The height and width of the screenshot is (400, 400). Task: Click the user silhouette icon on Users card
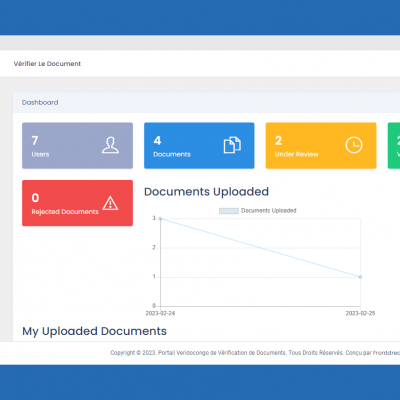tap(110, 145)
